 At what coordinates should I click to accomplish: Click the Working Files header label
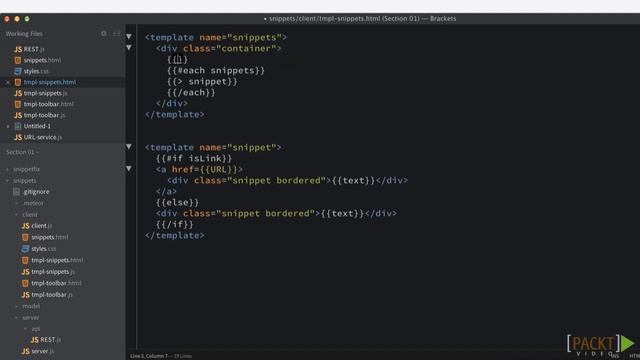tap(24, 33)
